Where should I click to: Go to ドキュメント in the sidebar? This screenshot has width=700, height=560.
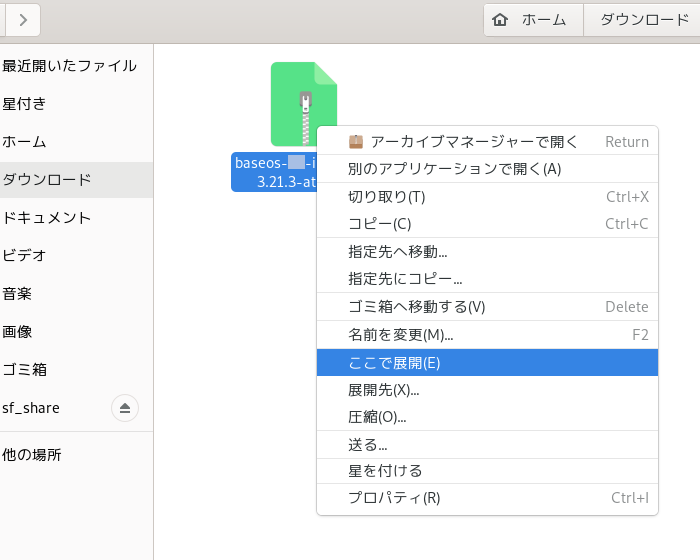click(x=47, y=218)
